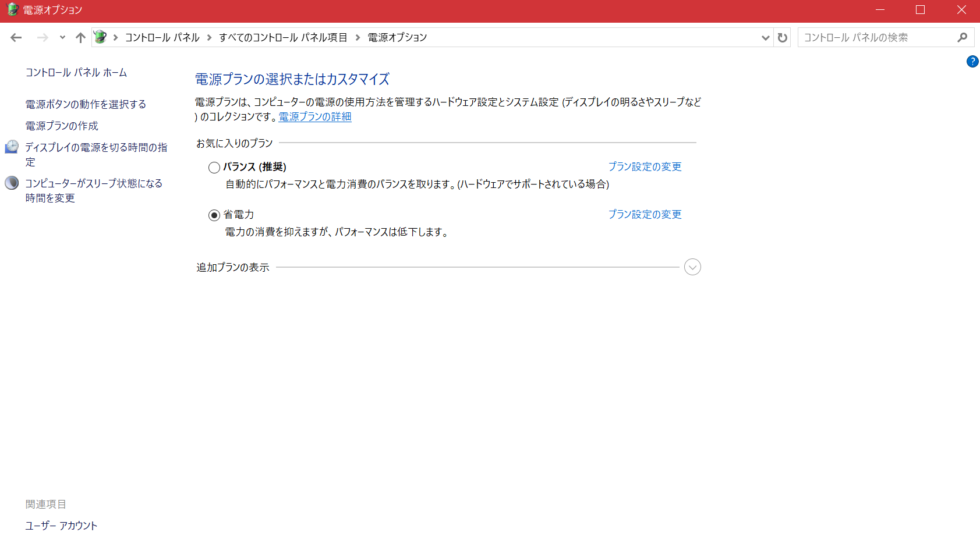Open the blue help icon

click(972, 62)
